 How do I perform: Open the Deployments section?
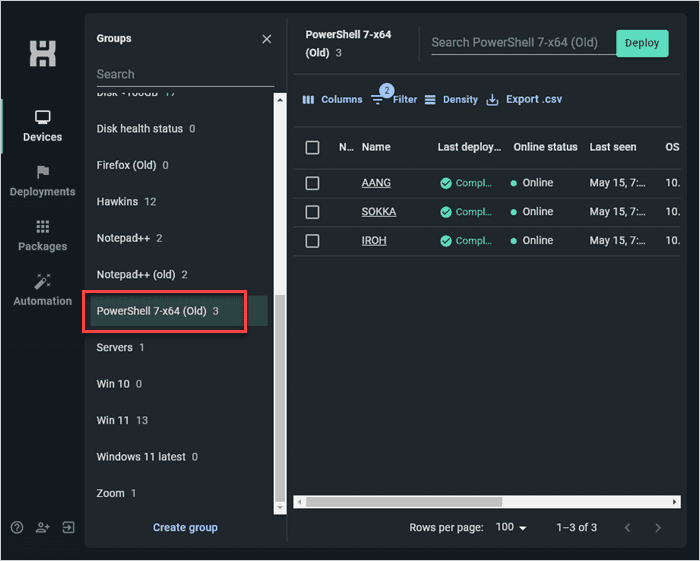[42, 181]
